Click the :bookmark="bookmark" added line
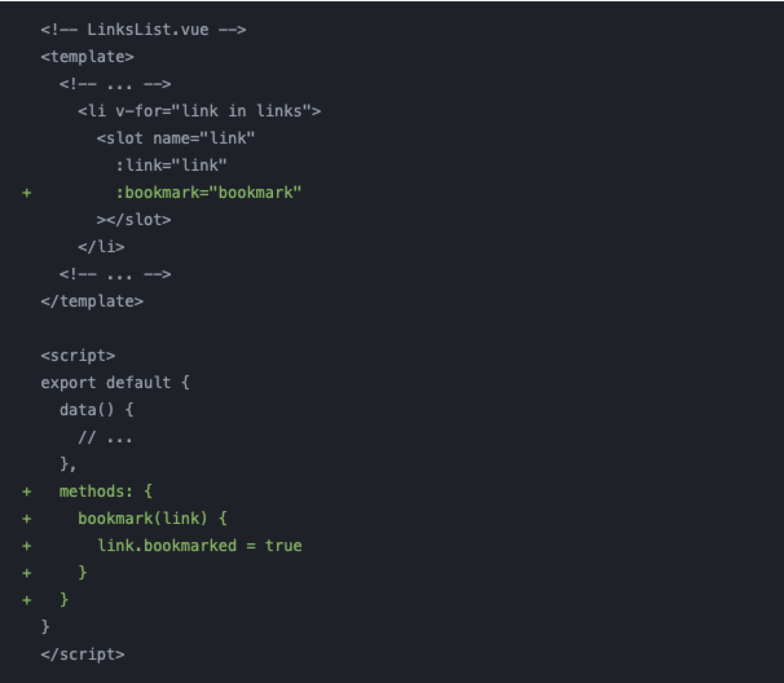 pos(209,193)
